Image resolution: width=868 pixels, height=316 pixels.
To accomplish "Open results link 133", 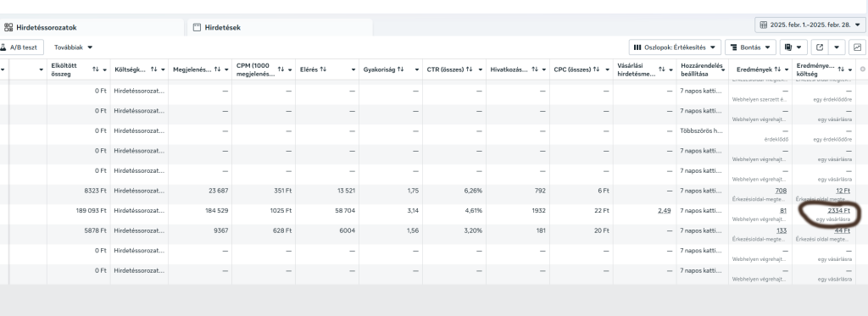I will (782, 230).
